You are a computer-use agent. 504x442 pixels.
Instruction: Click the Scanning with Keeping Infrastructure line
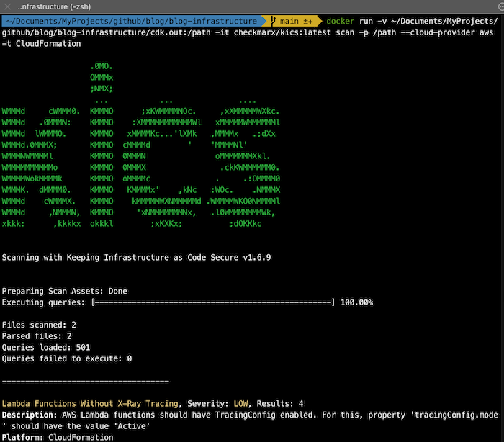pyautogui.click(x=136, y=258)
